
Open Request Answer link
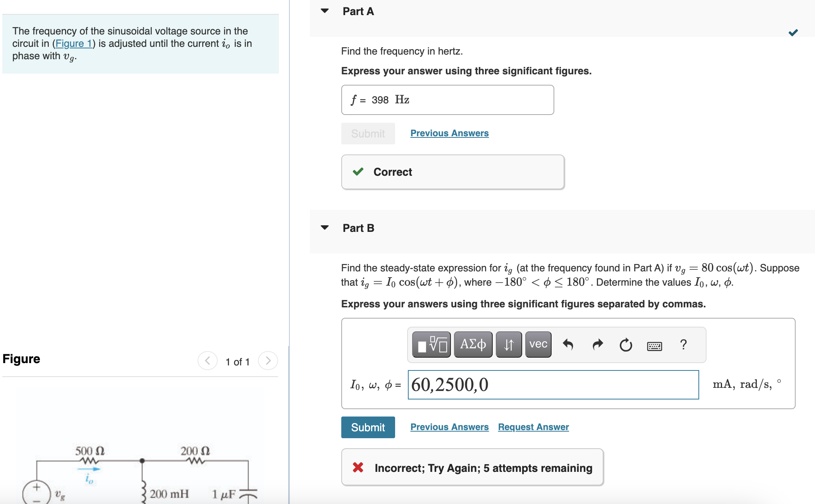pyautogui.click(x=533, y=427)
